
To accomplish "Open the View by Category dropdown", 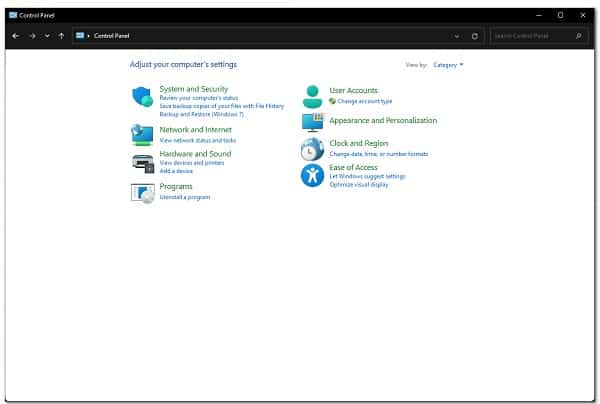I will (448, 65).
